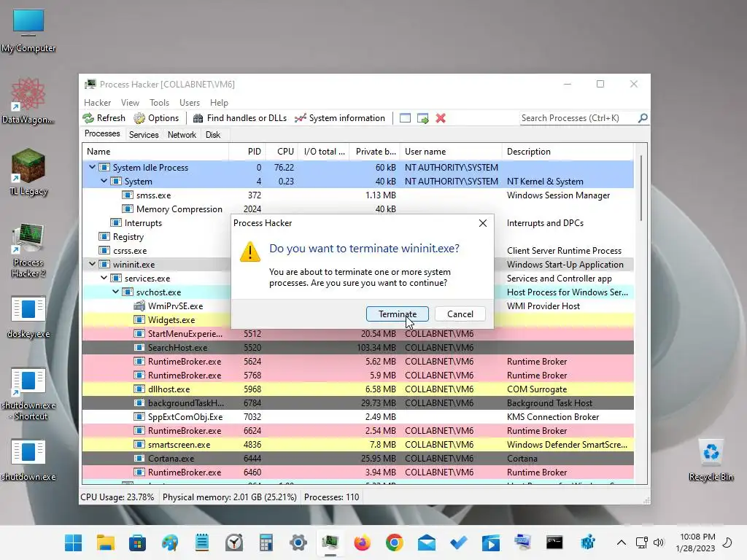This screenshot has width=747, height=560.
Task: Click the Search Processes input field
Action: (x=578, y=117)
